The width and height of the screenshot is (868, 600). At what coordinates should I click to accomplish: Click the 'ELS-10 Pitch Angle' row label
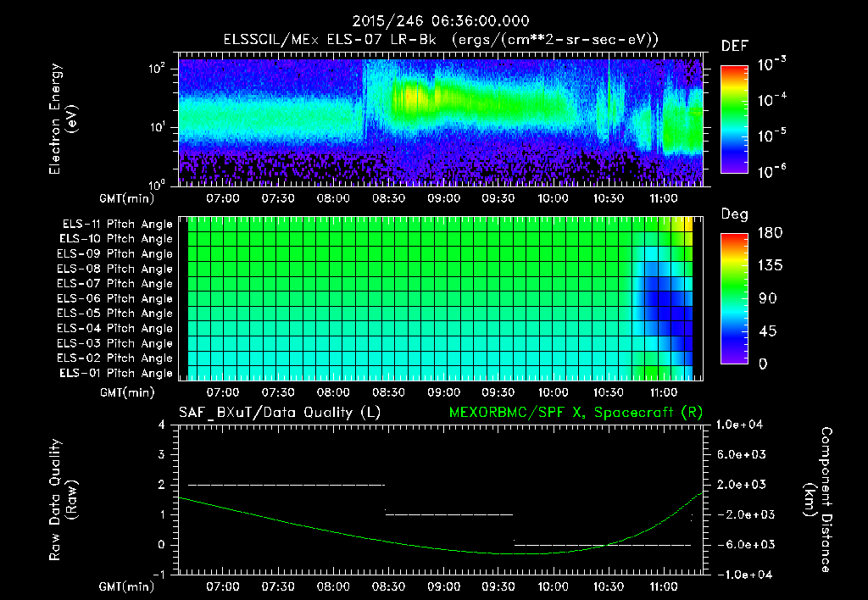point(116,239)
